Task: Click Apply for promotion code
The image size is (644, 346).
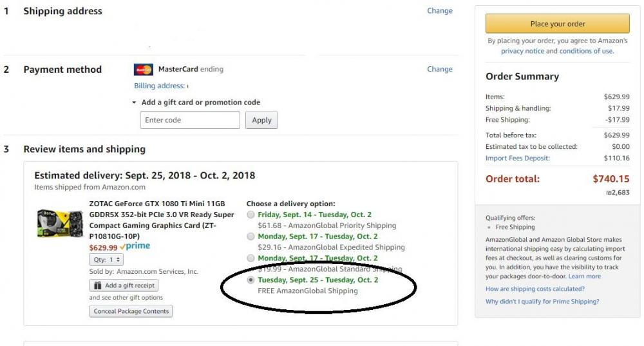Action: (x=261, y=120)
